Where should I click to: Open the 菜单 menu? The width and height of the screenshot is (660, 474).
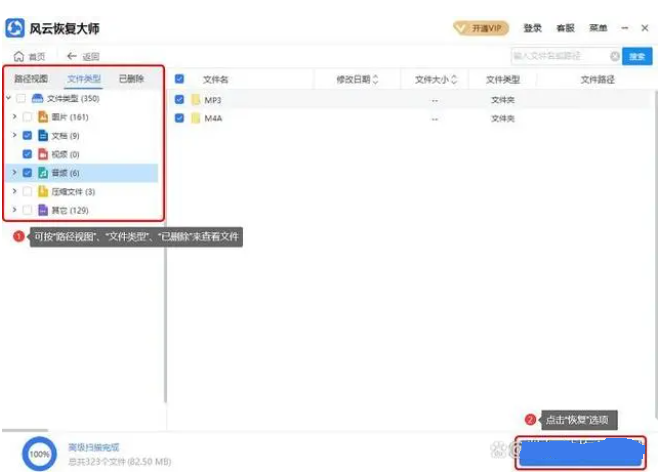coord(598,28)
